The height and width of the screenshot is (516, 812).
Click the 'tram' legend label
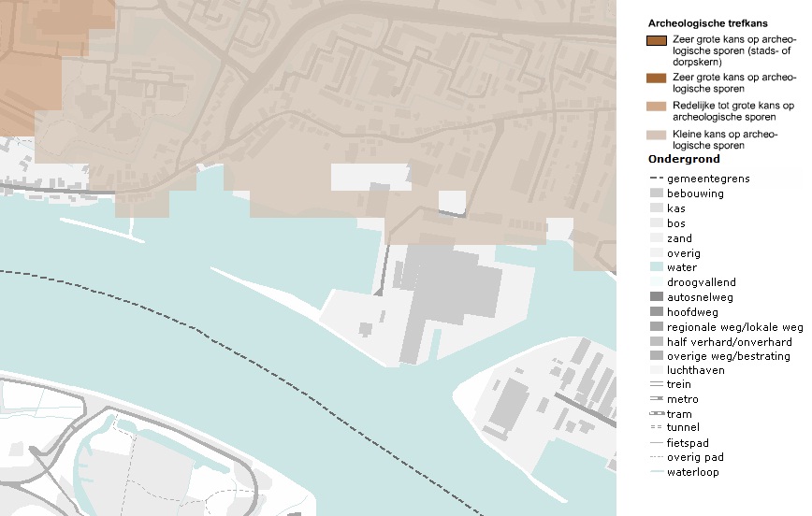coord(679,414)
